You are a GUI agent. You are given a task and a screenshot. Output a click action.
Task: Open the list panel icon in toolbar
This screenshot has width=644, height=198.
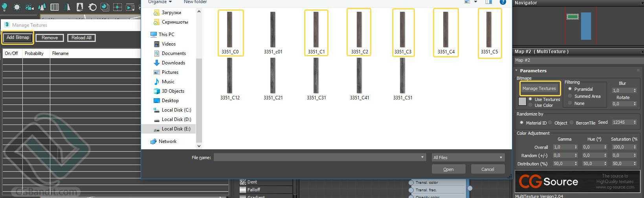point(55,7)
